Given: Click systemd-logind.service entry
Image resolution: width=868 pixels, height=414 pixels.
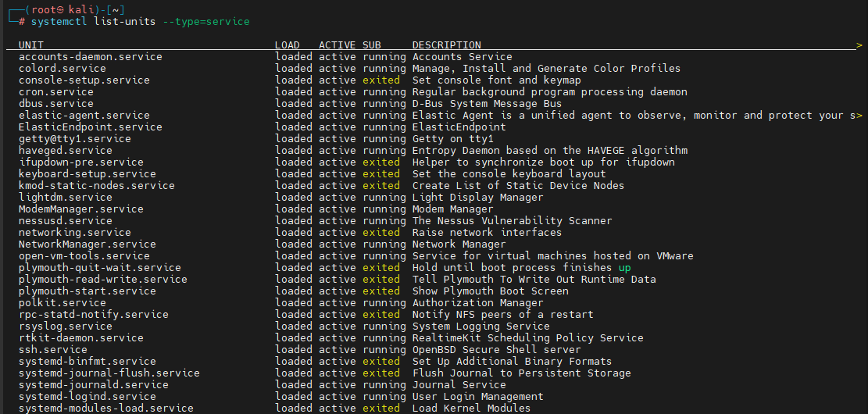Looking at the screenshot, I should tap(88, 396).
